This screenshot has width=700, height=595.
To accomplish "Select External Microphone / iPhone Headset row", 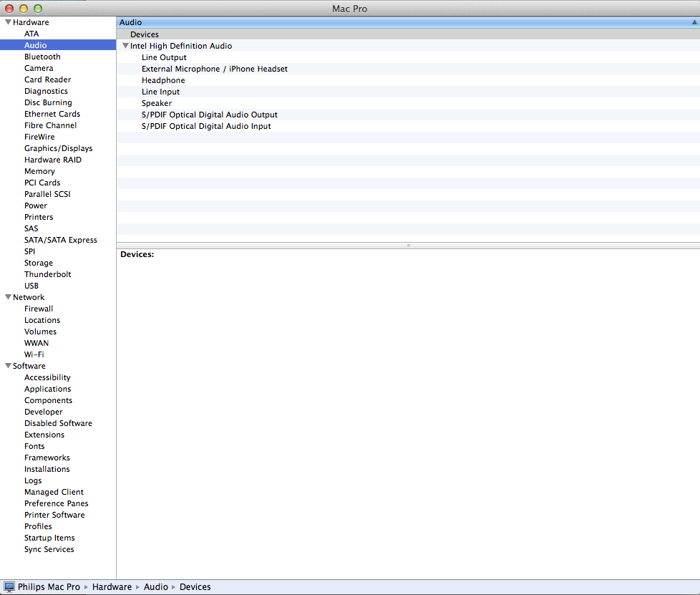I will point(408,69).
